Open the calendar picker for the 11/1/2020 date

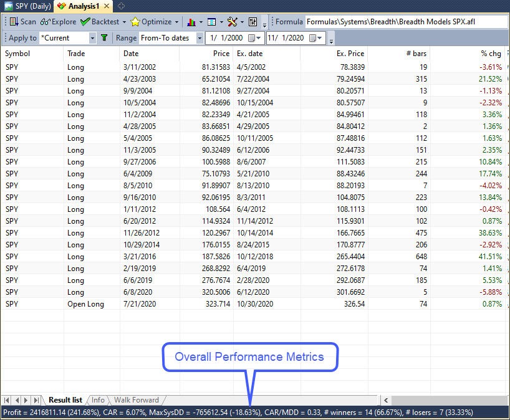315,38
